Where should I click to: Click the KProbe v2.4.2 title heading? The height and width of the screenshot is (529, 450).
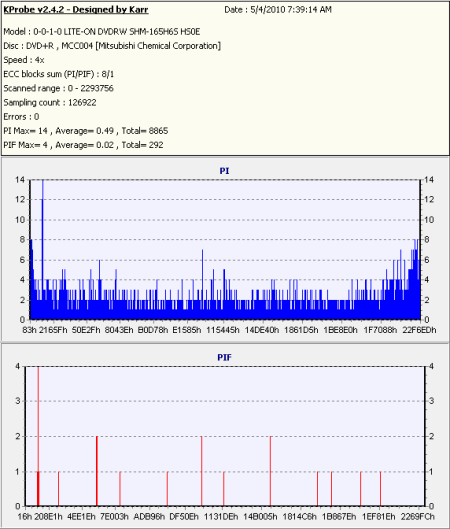[76, 10]
